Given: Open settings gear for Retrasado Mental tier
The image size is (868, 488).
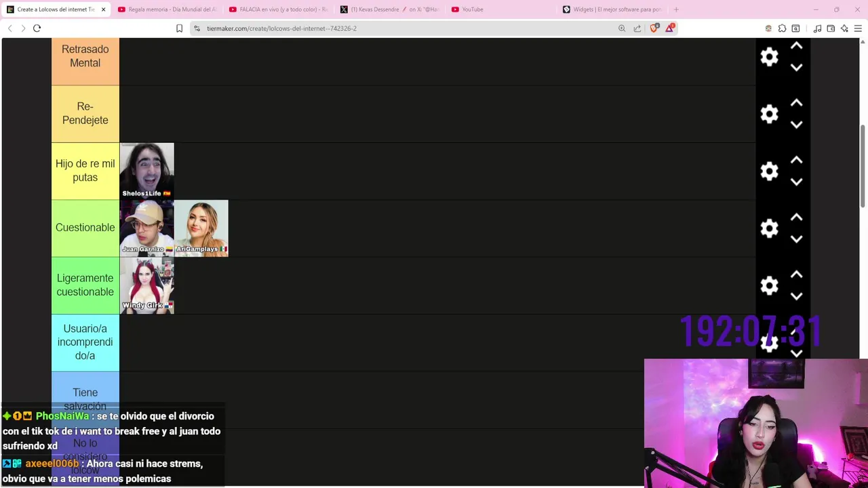Looking at the screenshot, I should pyautogui.click(x=769, y=57).
